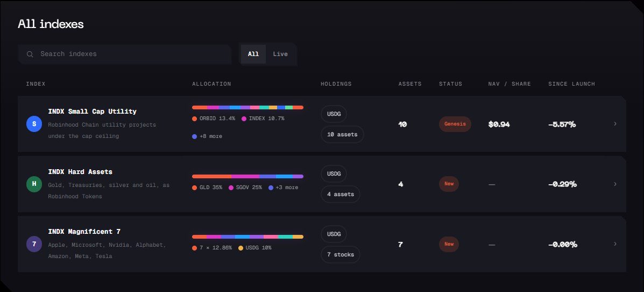Open the INDX Magnificent 7 title

pos(84,232)
